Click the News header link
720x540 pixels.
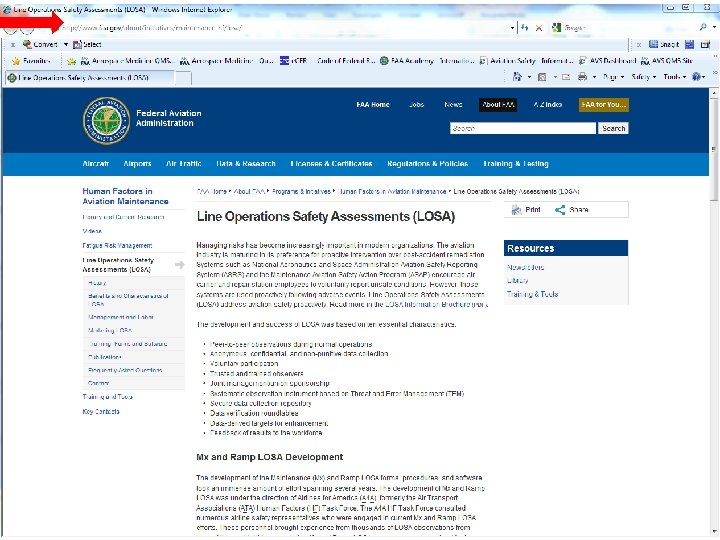[453, 105]
